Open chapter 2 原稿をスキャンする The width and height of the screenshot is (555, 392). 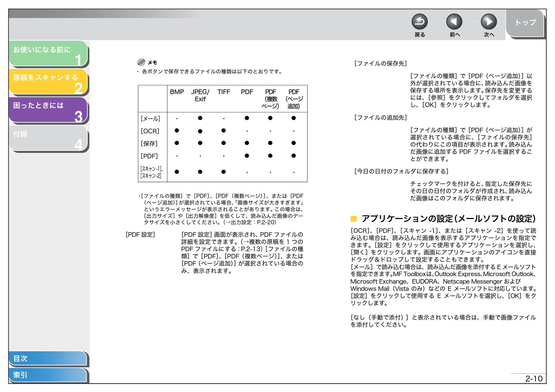click(48, 82)
